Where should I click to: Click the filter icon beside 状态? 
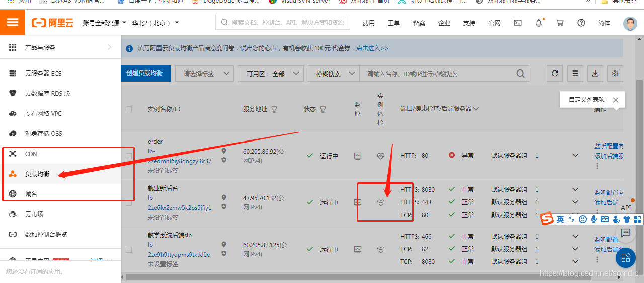323,109
